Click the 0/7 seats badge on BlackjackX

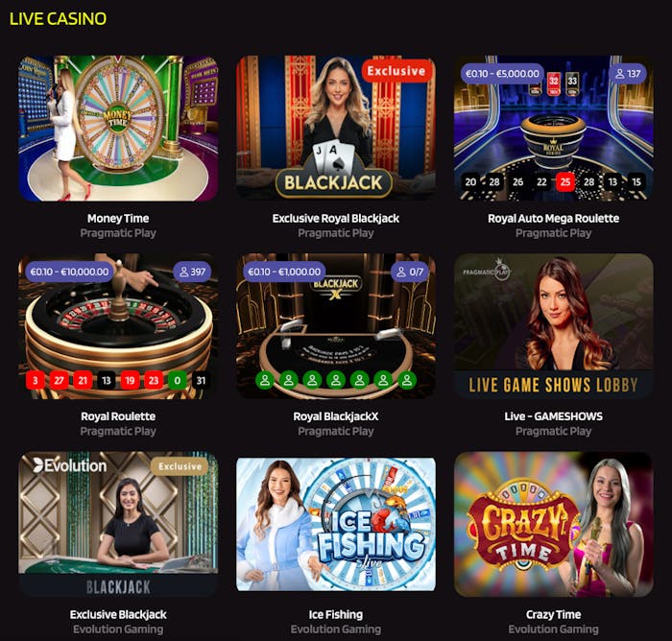410,272
